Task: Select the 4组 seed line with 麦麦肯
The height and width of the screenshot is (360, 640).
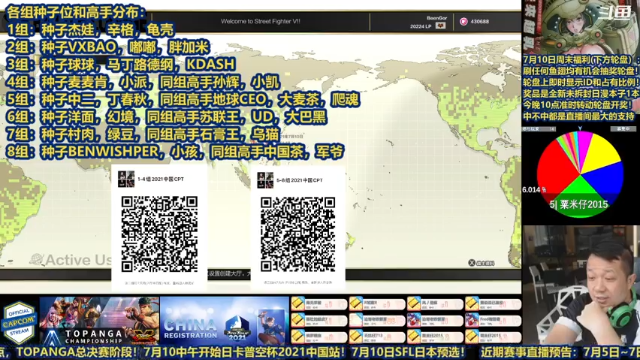Action: pos(143,82)
